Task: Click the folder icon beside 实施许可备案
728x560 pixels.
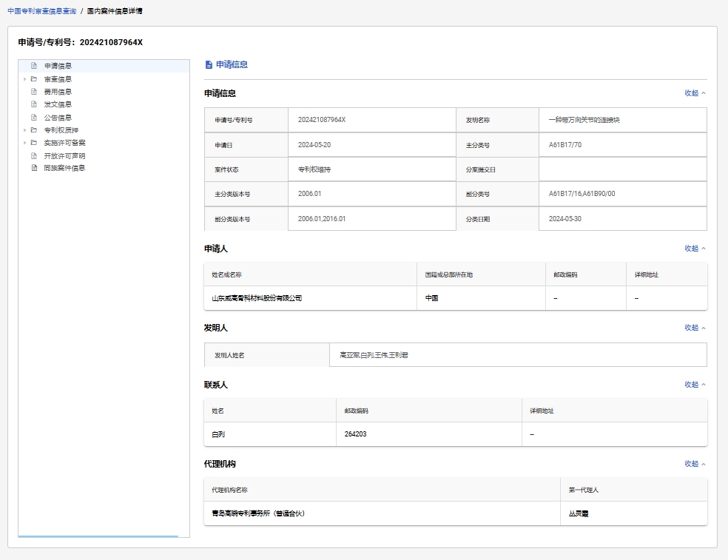Action: [x=34, y=143]
